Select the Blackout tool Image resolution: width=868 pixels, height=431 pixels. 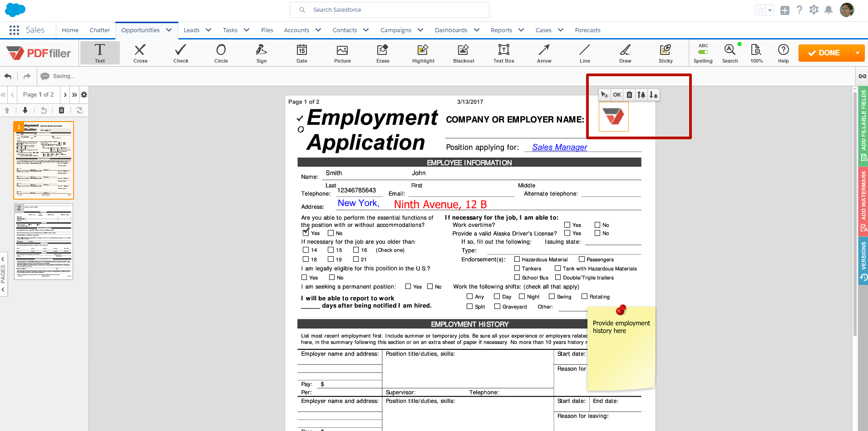464,53
